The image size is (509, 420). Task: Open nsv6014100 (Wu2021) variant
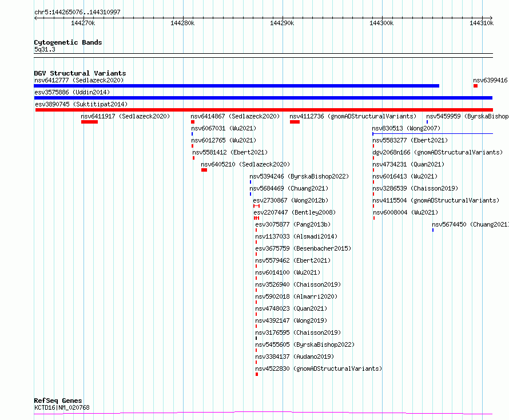288,272
